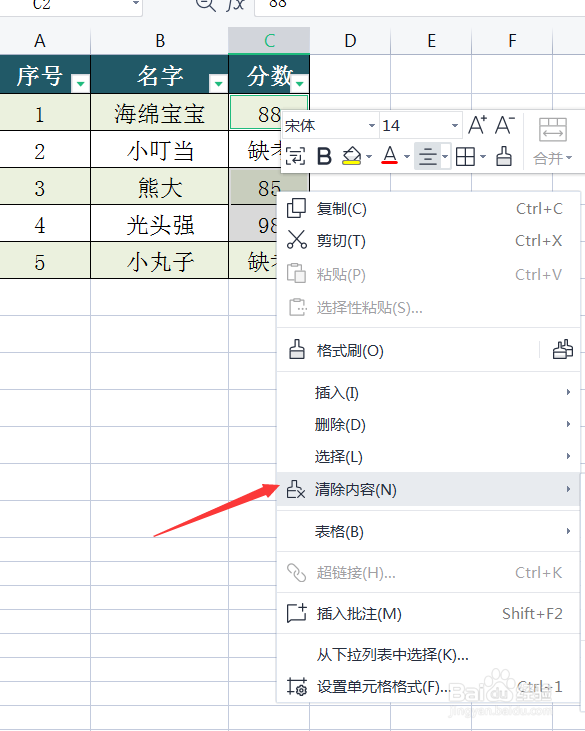Click the fill color bucket icon
The width and height of the screenshot is (585, 731).
(352, 156)
